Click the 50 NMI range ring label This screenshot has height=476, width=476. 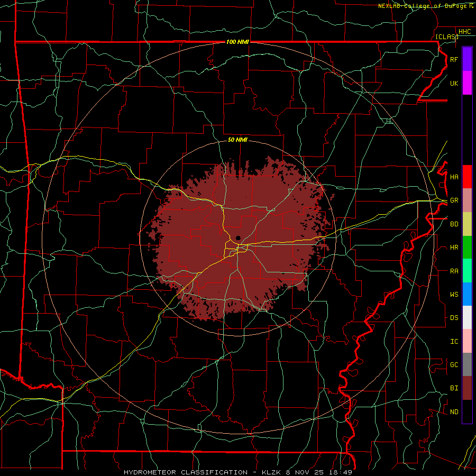[x=237, y=140]
